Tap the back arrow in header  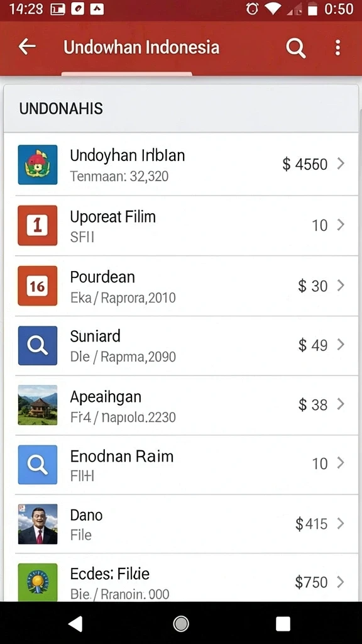27,47
